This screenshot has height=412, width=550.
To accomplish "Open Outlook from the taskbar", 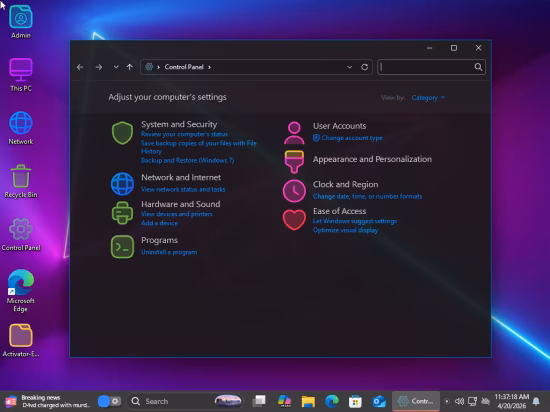I will tap(379, 401).
